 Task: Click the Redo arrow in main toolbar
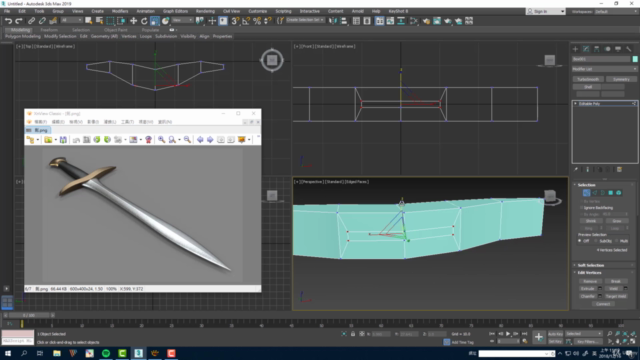(x=19, y=21)
